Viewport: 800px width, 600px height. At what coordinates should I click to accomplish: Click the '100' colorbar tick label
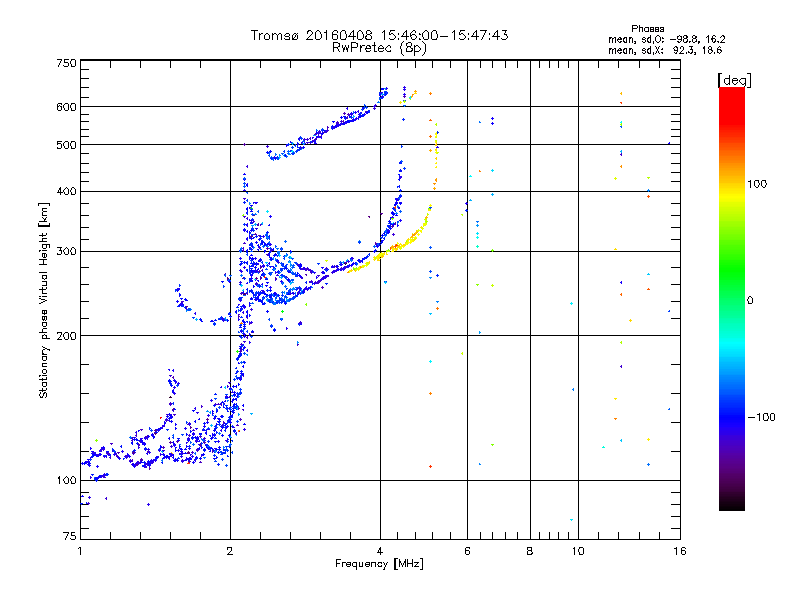point(757,184)
